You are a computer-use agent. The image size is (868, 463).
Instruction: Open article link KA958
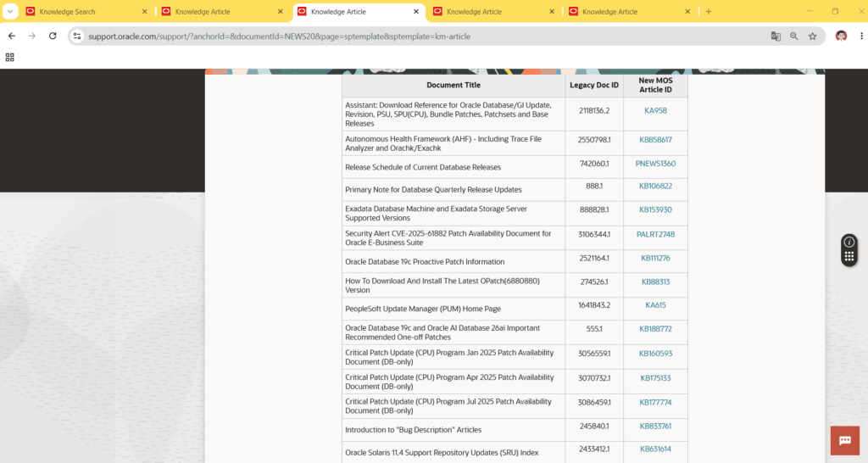(655, 111)
